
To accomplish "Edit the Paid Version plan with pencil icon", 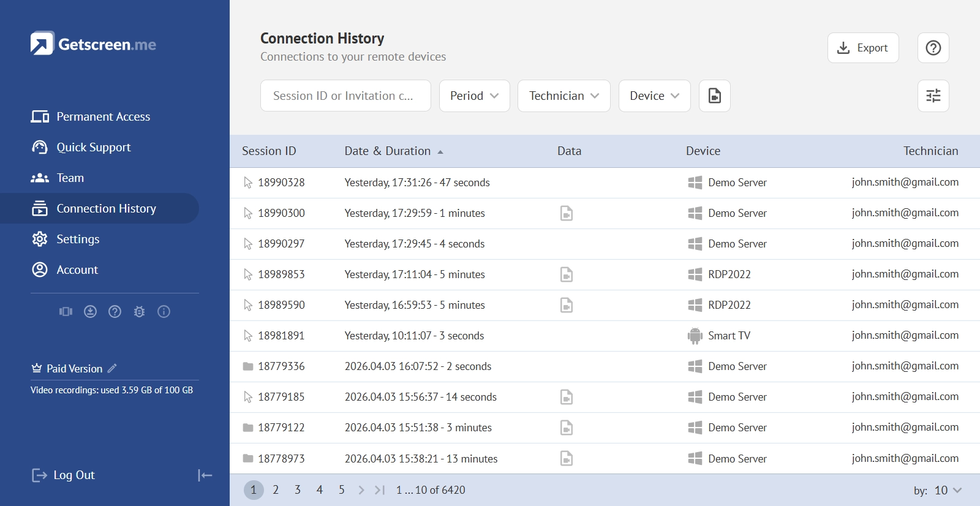I will coord(112,368).
